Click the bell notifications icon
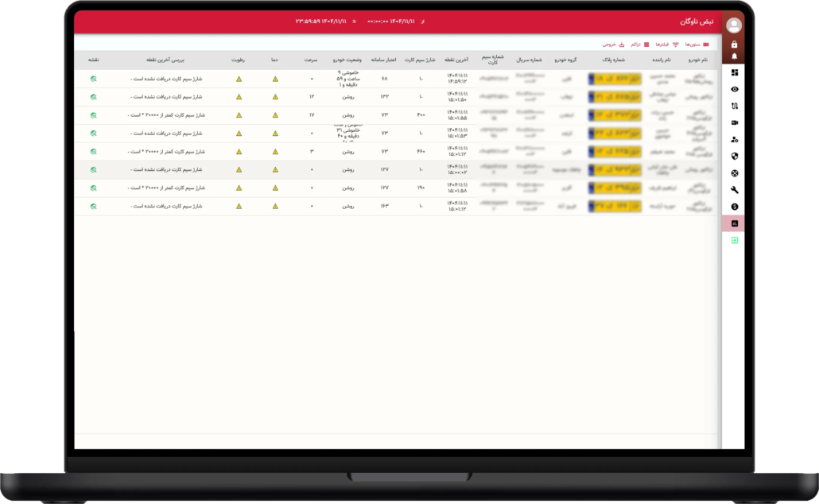819x504 pixels. pyautogui.click(x=734, y=56)
